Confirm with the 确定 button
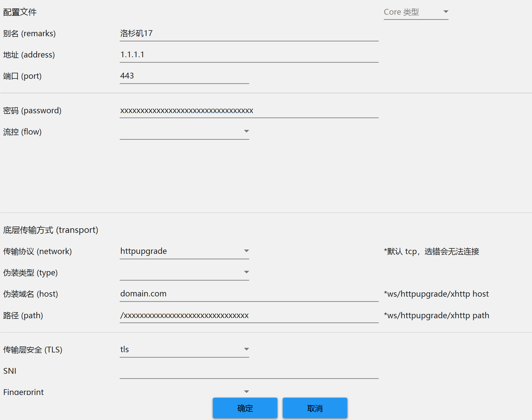Screen dimensions: 532x420 point(245,408)
